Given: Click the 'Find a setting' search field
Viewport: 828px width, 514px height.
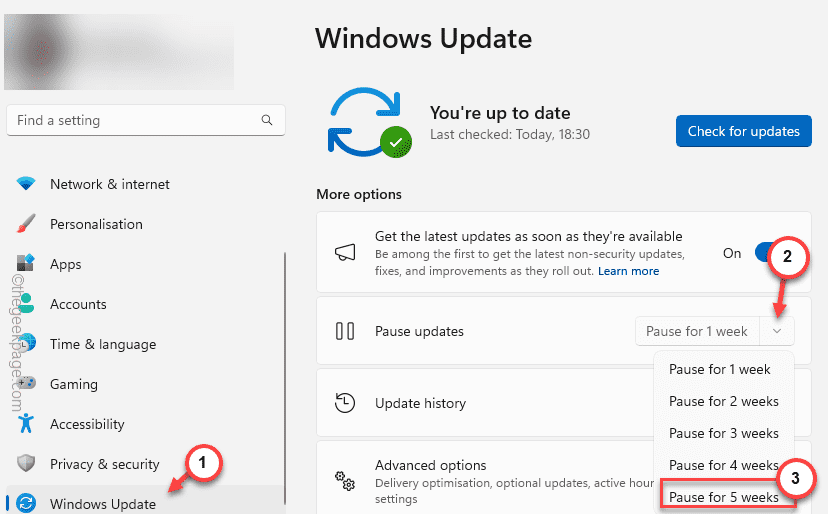Looking at the screenshot, I should (x=146, y=120).
